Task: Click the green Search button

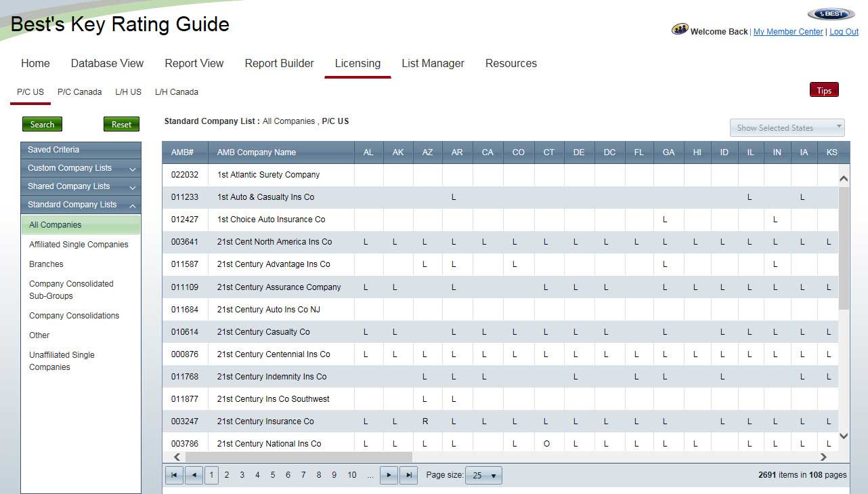Action: (x=42, y=124)
